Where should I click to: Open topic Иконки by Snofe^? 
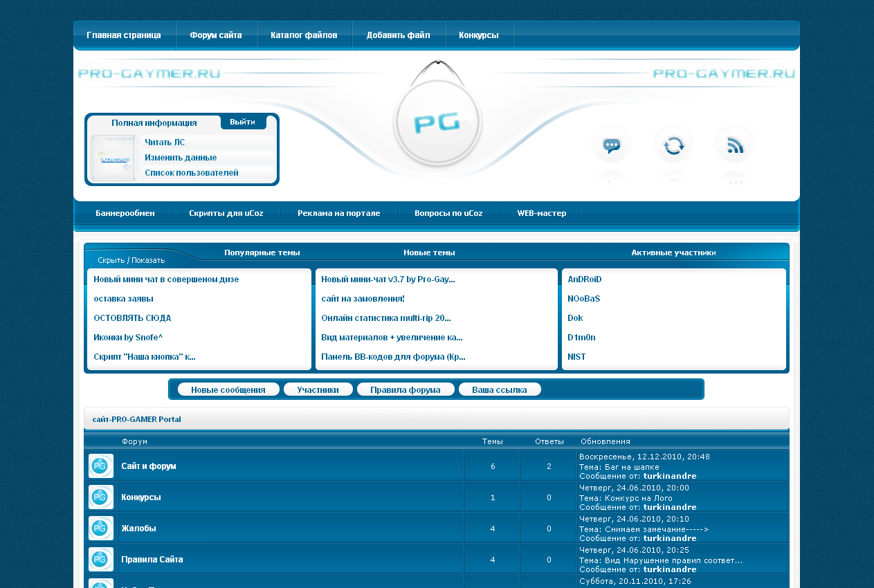pos(128,338)
